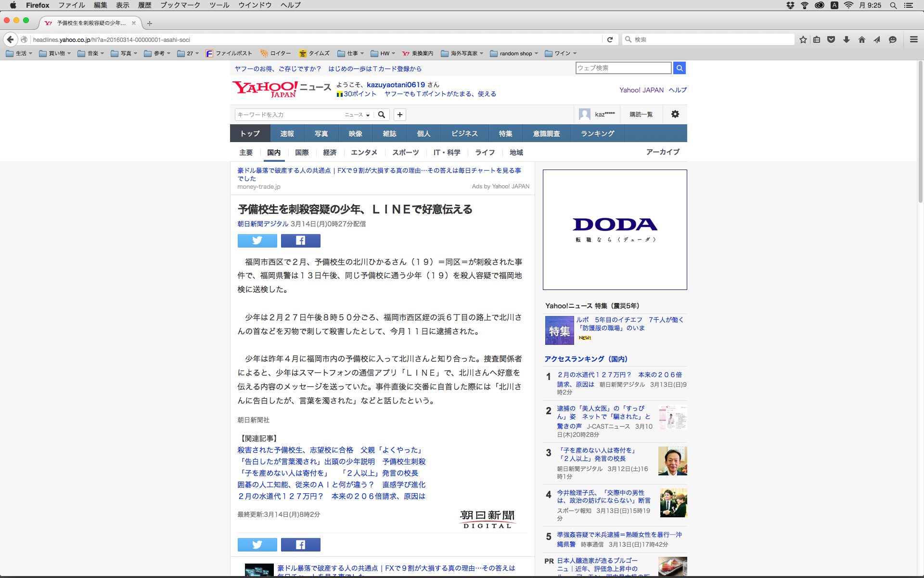Open the ブックマーク menu in menu bar
The image size is (924, 578).
pyautogui.click(x=180, y=5)
